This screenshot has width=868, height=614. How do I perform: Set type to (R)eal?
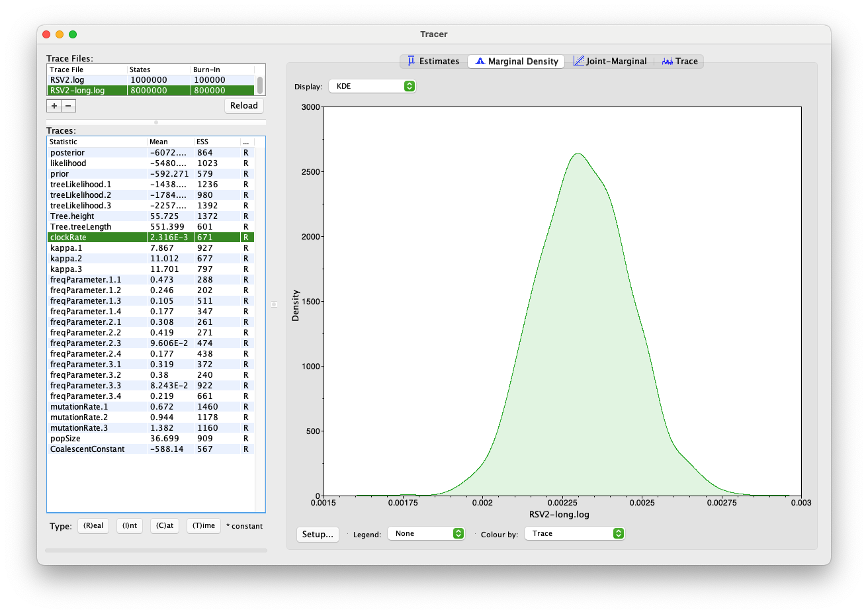(93, 525)
